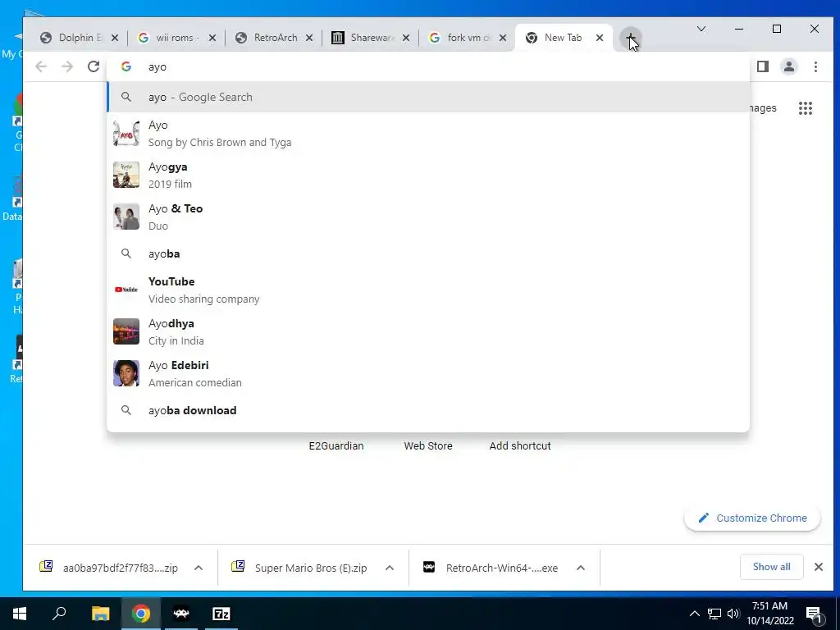Click the Ayo & Teo thumbnail image
840x630 pixels.
click(x=126, y=217)
